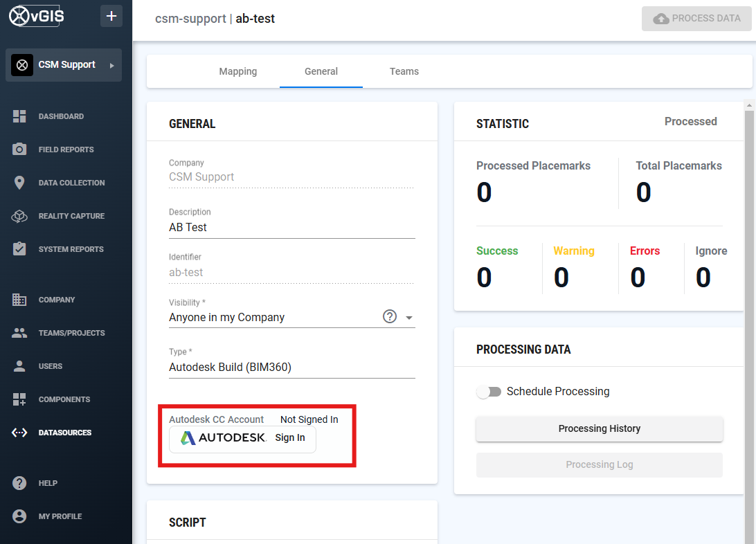Go to MY PROFILE menu label
Image resolution: width=756 pixels, height=544 pixels.
[60, 516]
